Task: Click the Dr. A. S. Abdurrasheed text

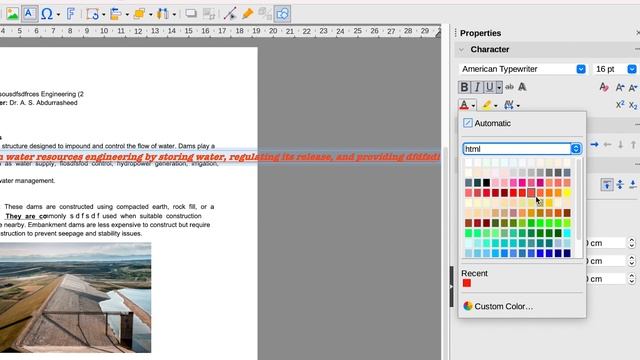Action: coord(43,103)
